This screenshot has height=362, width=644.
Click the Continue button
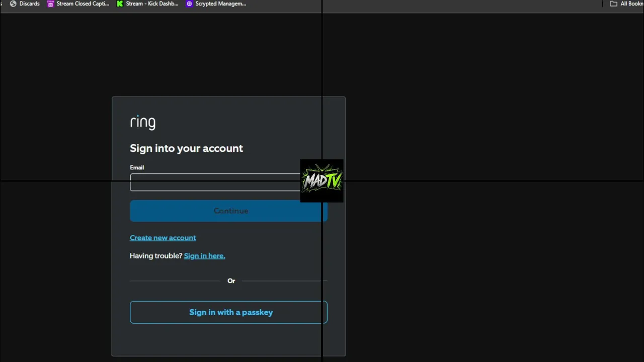[228, 211]
